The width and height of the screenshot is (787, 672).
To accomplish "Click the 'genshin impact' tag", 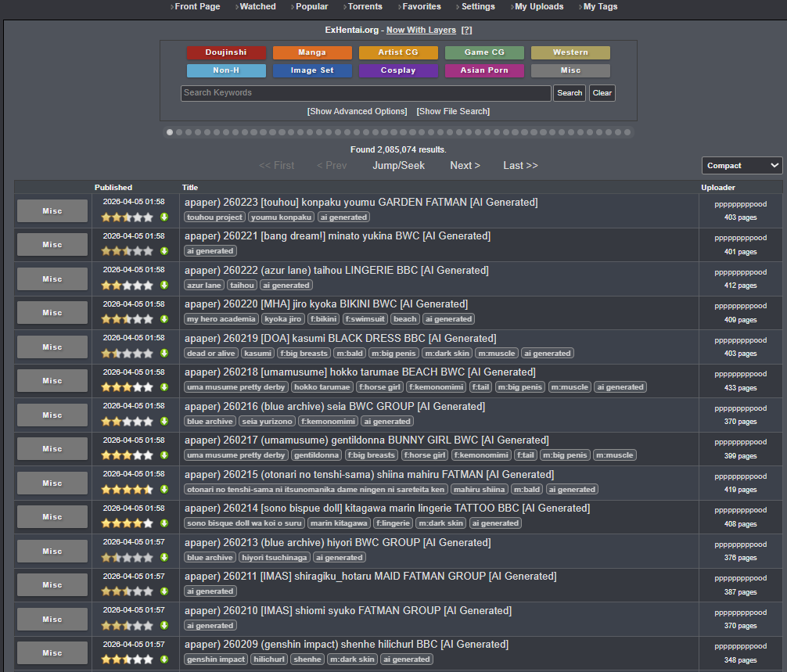I will (x=216, y=659).
